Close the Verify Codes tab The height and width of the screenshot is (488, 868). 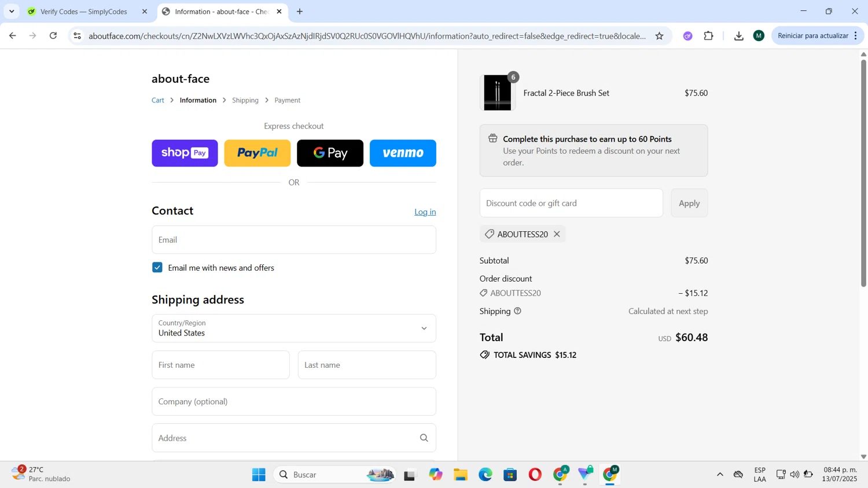coord(145,12)
